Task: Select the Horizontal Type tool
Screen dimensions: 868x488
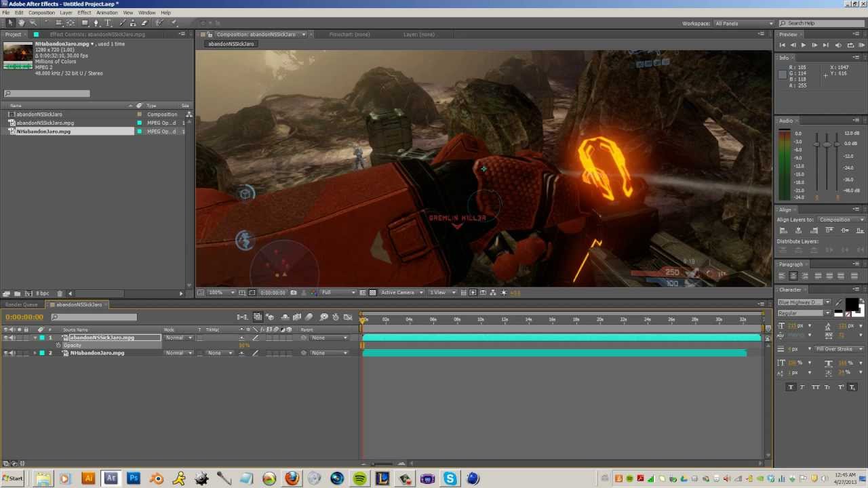Action: point(108,23)
